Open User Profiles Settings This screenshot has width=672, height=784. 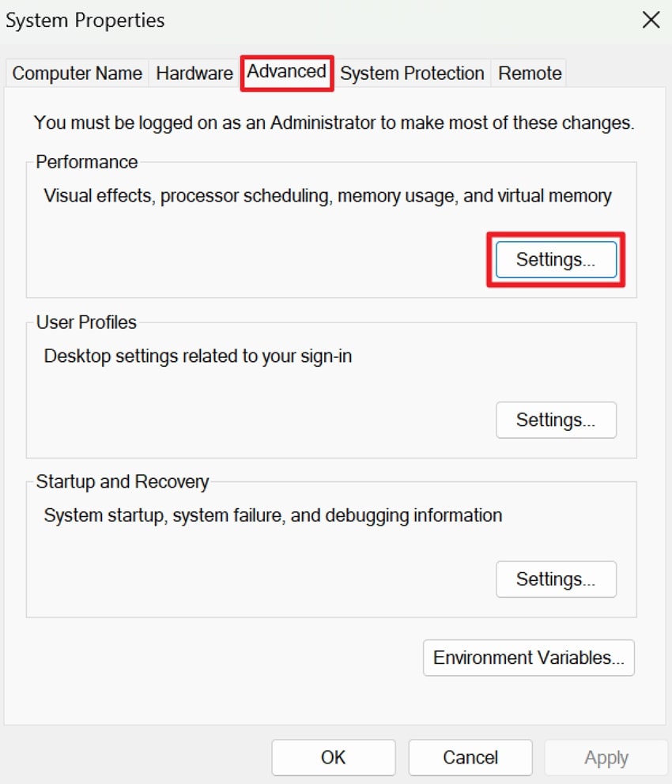556,420
